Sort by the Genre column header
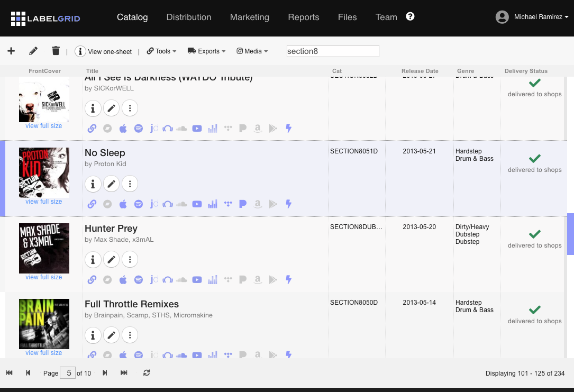This screenshot has height=392, width=574. pos(466,71)
